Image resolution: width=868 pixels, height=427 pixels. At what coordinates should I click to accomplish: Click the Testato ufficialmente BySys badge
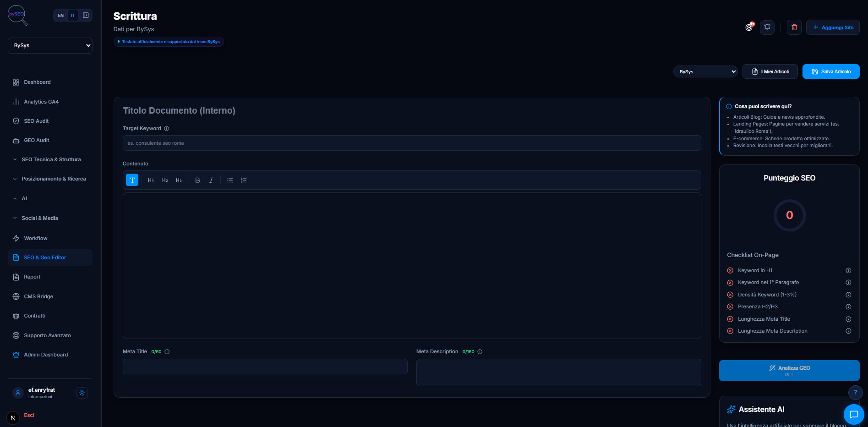coord(169,42)
